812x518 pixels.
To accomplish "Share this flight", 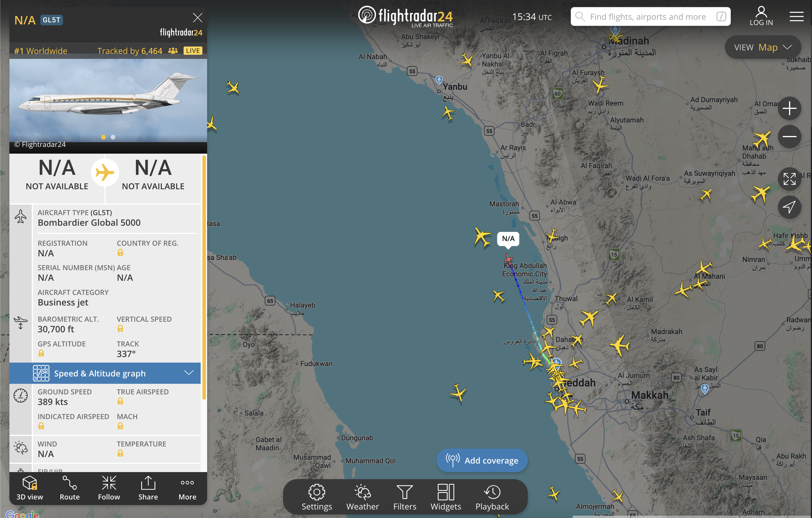I will pyautogui.click(x=148, y=488).
